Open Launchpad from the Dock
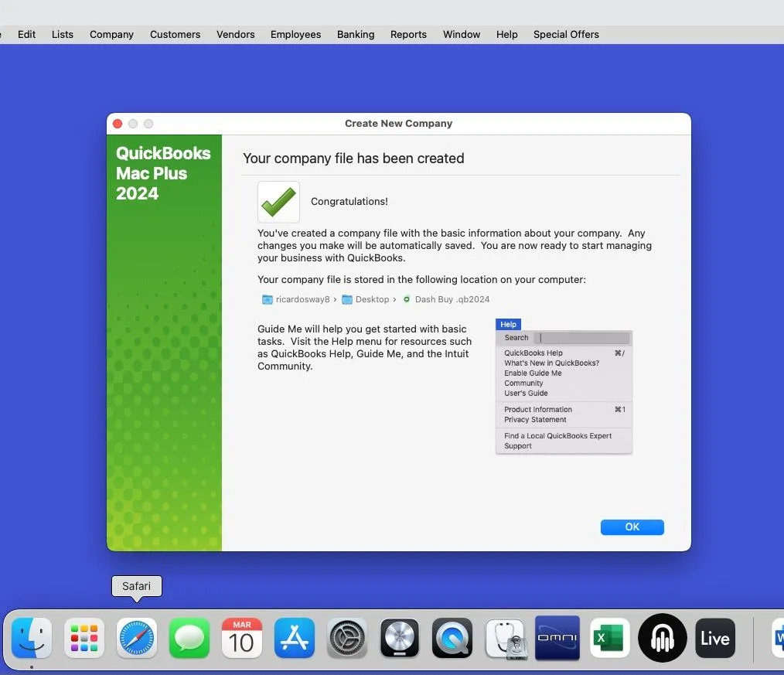 84,638
